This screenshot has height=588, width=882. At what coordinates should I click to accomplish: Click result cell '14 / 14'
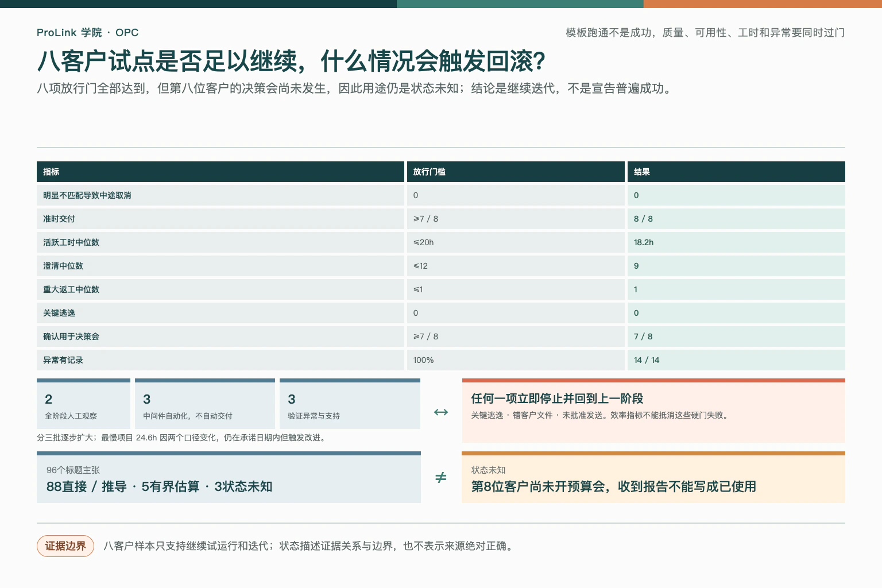[736, 360]
